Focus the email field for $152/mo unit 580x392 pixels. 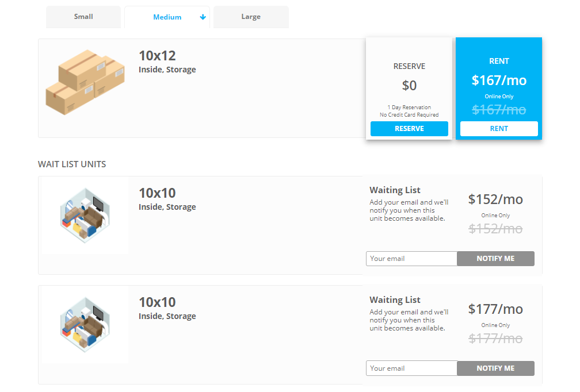click(412, 259)
